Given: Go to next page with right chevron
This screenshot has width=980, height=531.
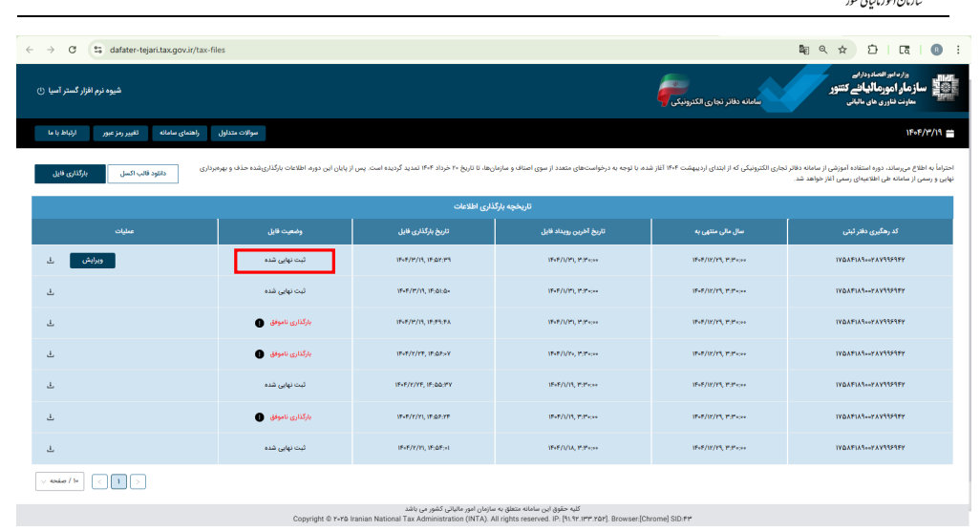Looking at the screenshot, I should coord(138,481).
